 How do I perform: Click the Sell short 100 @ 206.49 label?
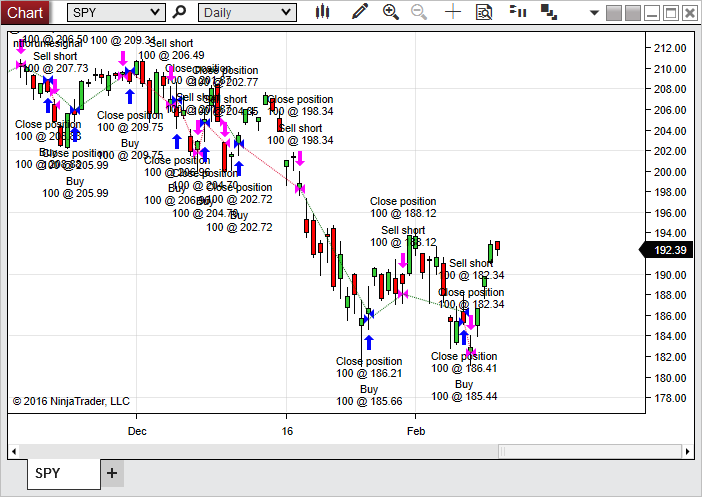[171, 49]
